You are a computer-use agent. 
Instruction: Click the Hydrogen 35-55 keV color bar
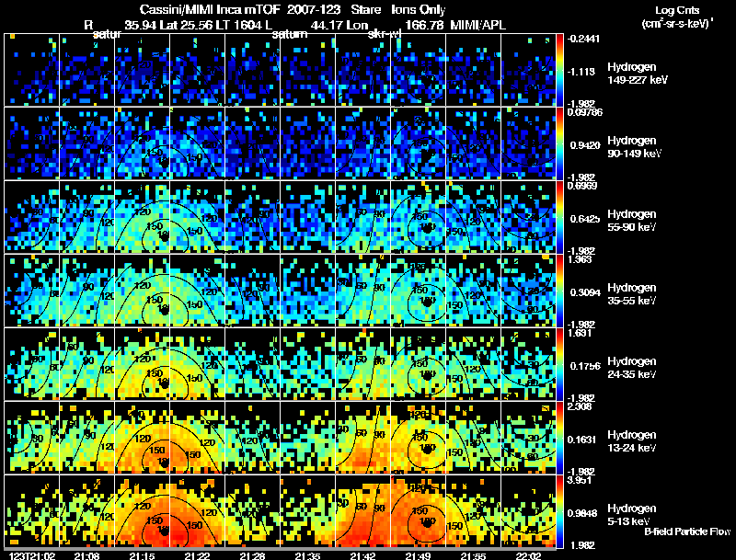coord(559,291)
